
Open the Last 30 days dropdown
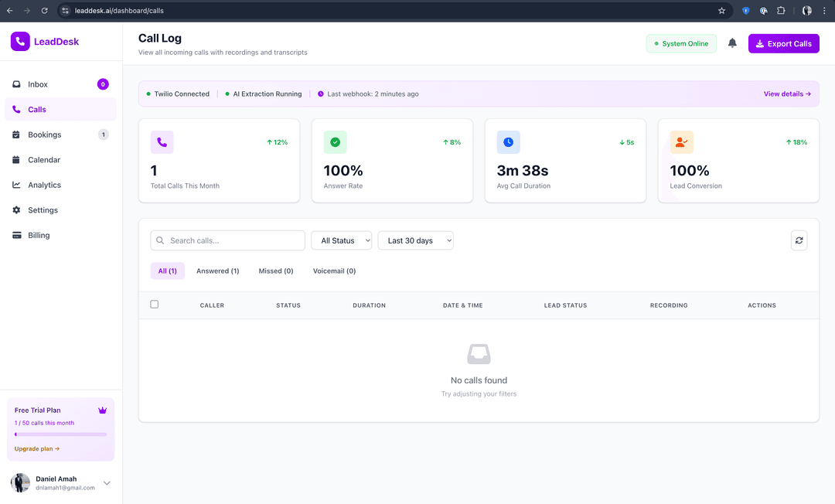tap(415, 240)
